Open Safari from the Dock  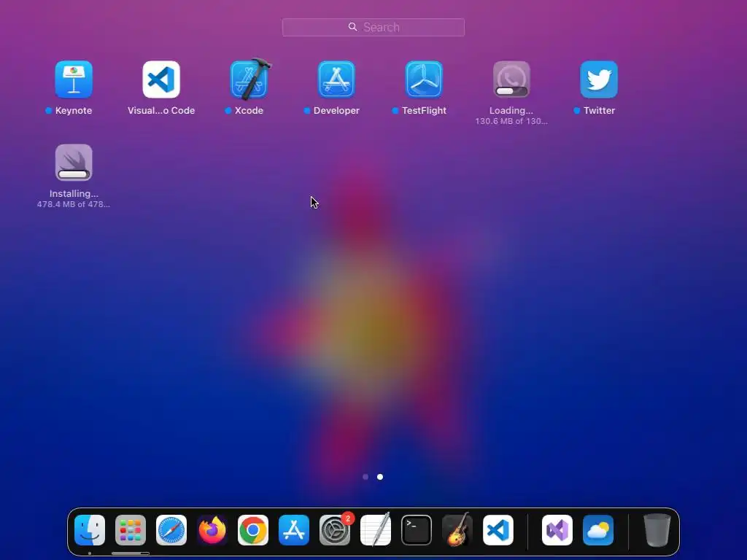point(171,530)
